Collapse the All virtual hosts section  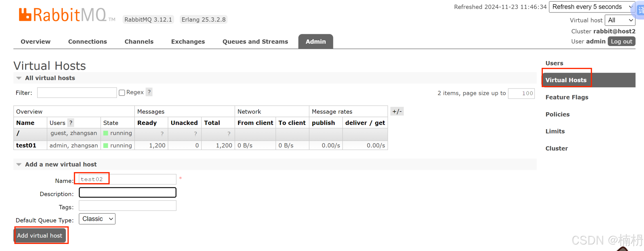19,78
